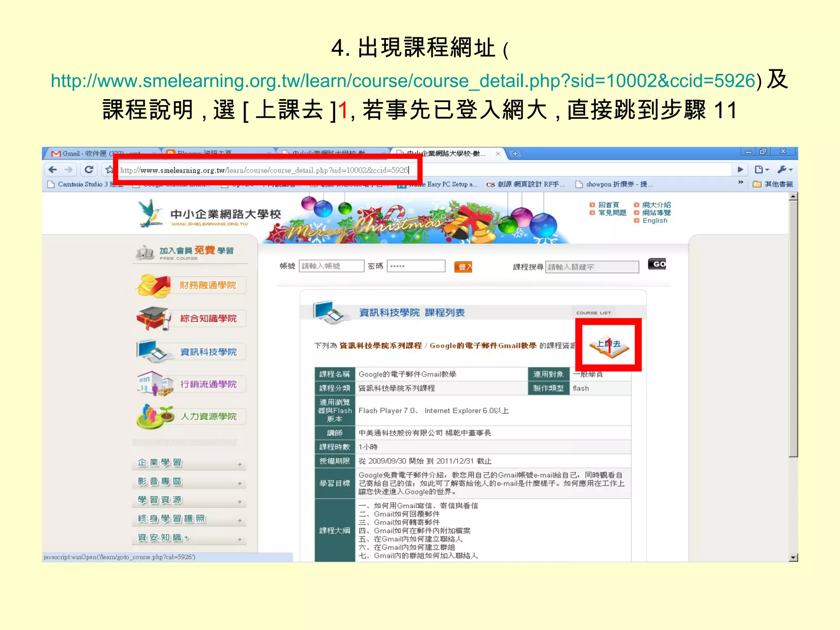Click the 帳號 account input field
This screenshot has height=630, width=840.
(x=331, y=266)
